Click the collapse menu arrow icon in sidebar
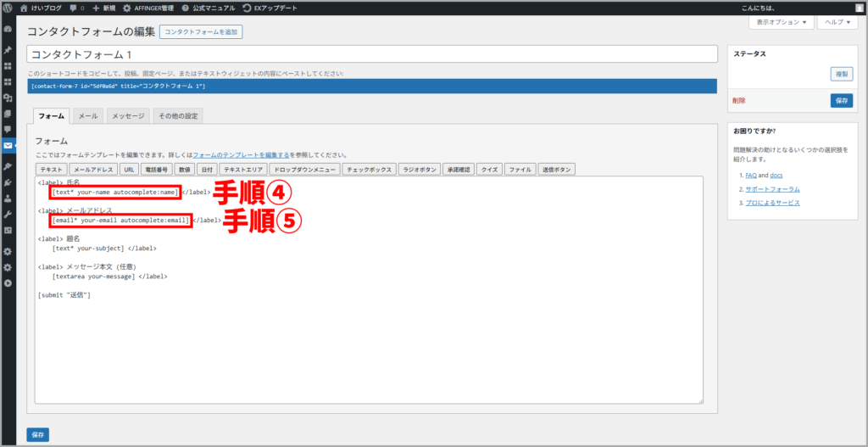 (x=8, y=282)
